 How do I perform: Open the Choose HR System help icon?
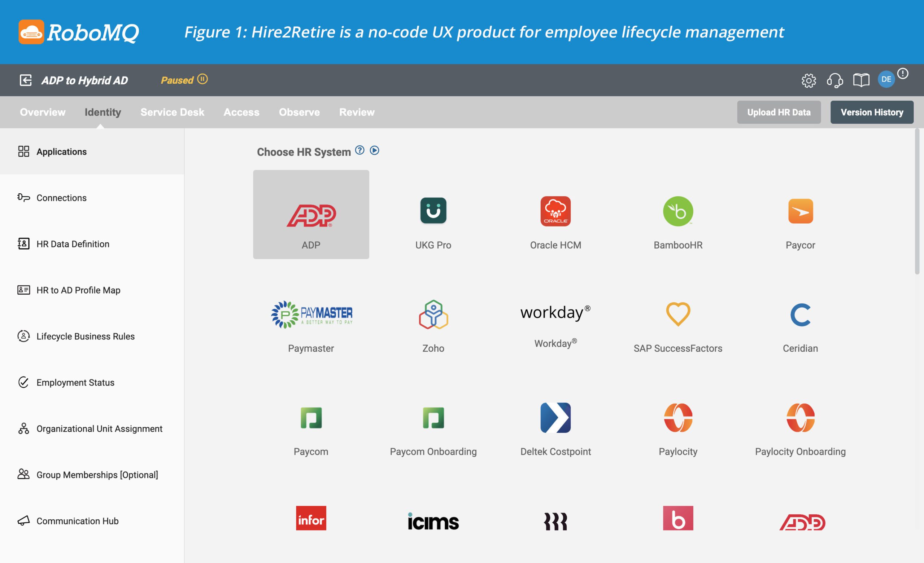click(x=359, y=150)
